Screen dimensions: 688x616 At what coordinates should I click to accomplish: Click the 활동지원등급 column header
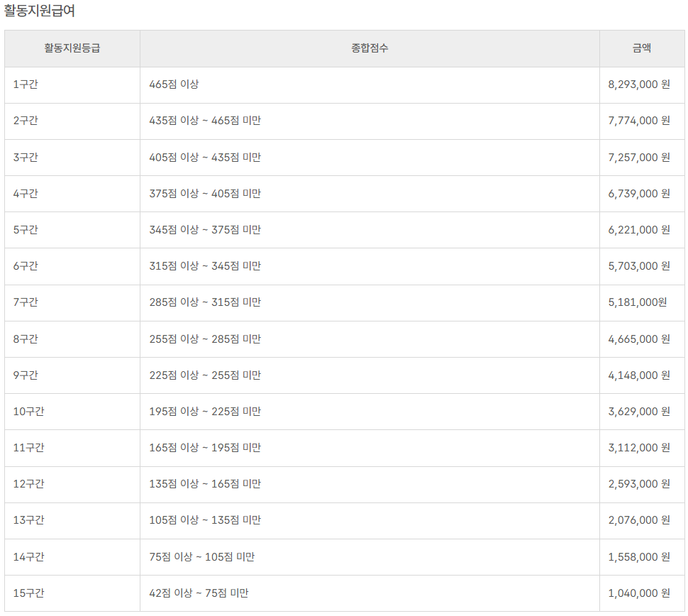(72, 48)
